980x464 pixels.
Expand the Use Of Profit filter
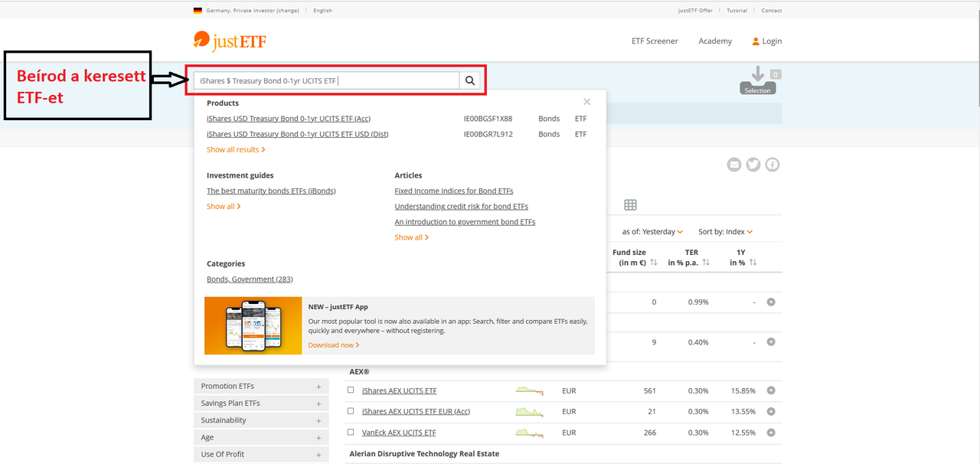[261, 454]
